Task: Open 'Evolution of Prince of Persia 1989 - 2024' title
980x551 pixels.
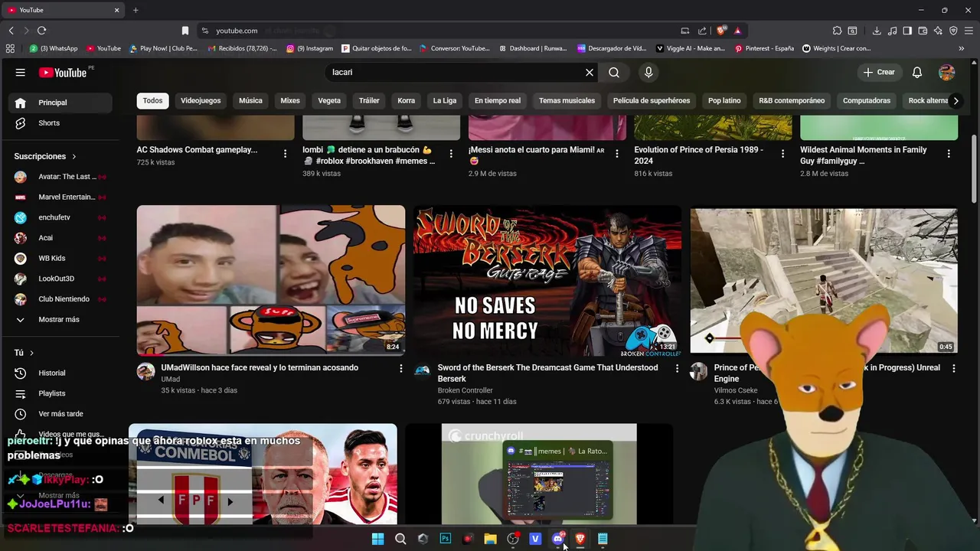Action: pos(699,155)
